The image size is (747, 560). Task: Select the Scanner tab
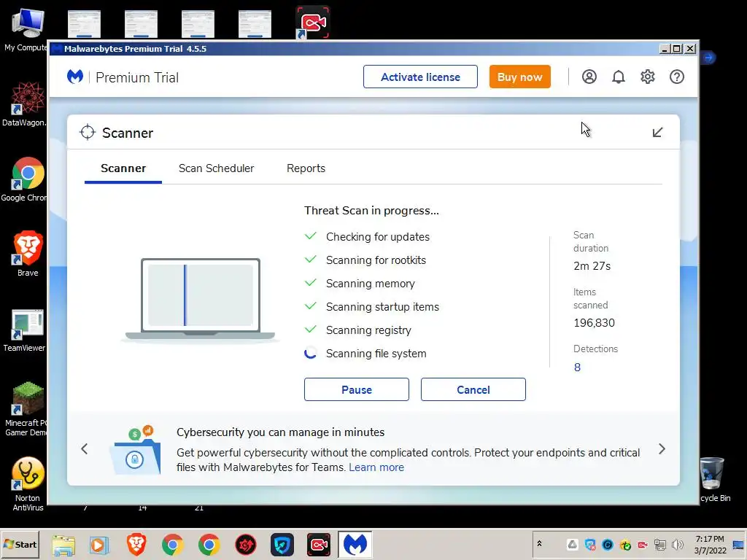point(123,168)
